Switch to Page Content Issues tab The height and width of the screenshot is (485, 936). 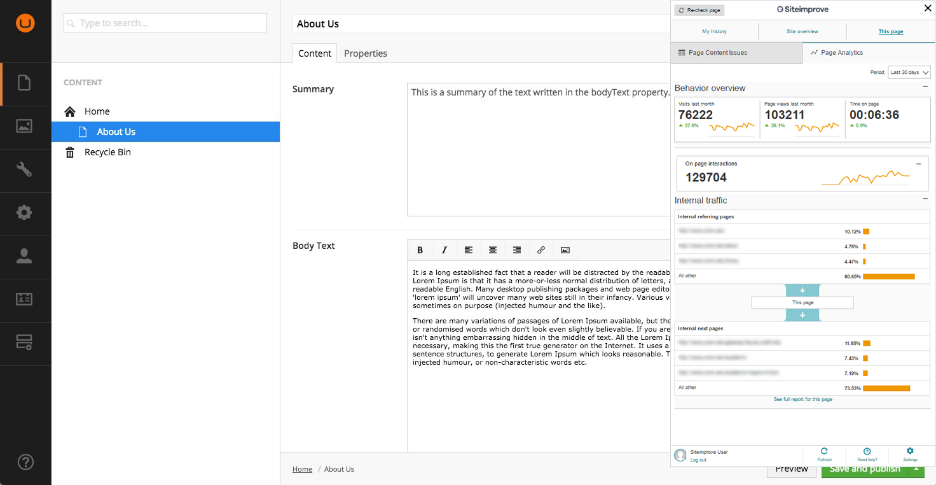point(737,53)
